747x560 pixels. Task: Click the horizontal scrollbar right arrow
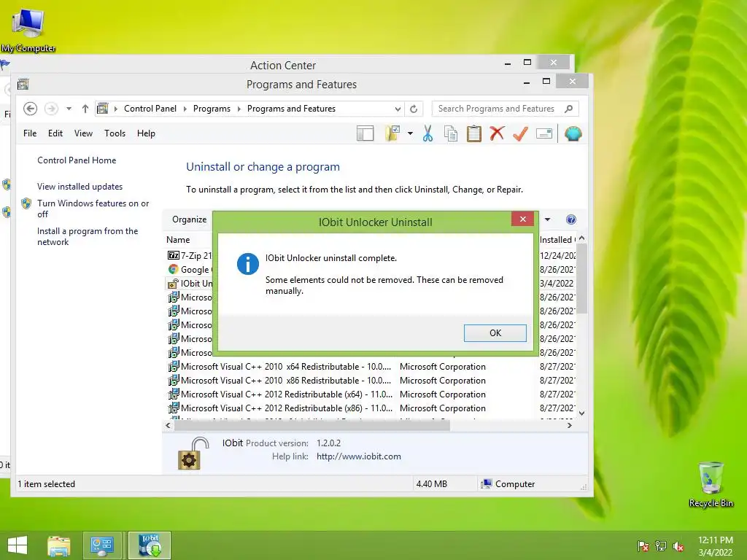[x=569, y=425]
